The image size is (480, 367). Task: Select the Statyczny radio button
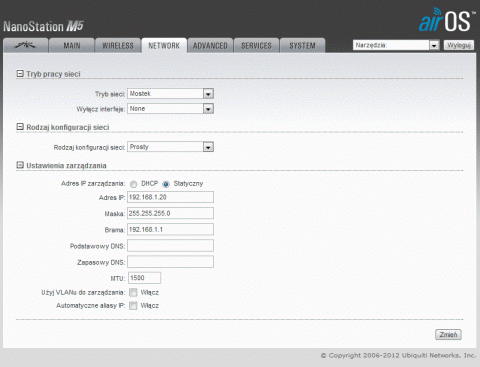point(166,184)
